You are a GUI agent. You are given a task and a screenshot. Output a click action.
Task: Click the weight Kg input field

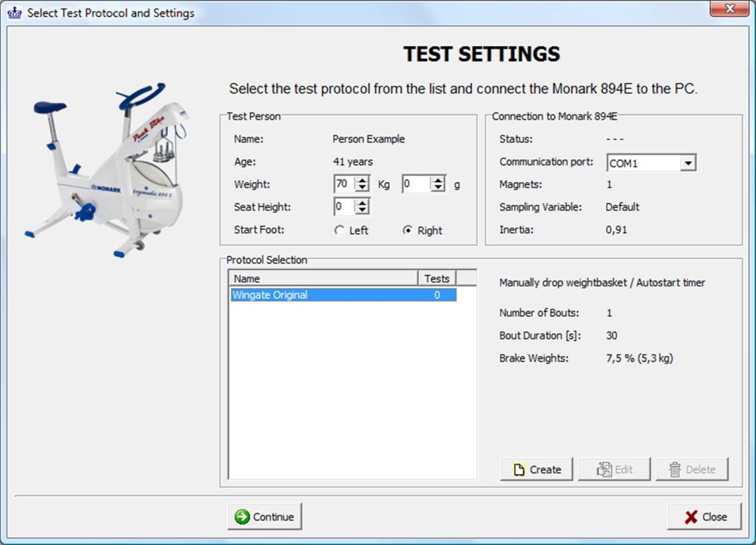pyautogui.click(x=343, y=184)
